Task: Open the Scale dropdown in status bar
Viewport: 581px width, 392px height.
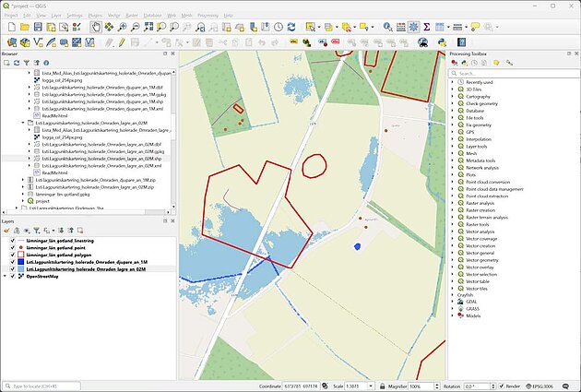Action: tap(371, 386)
